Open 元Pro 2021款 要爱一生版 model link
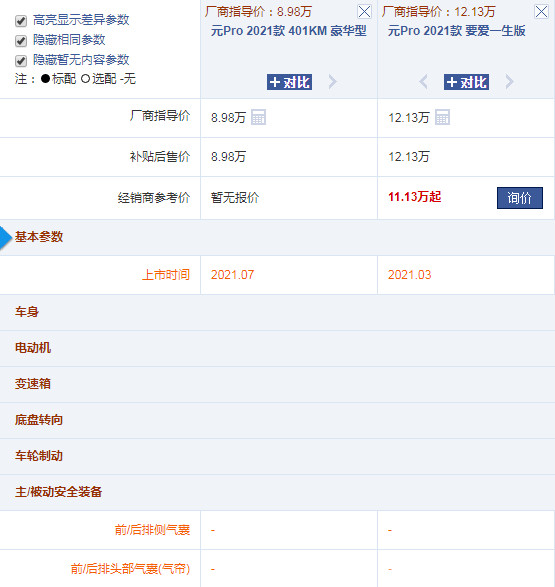Screen dimensions: 555x587 457,31
